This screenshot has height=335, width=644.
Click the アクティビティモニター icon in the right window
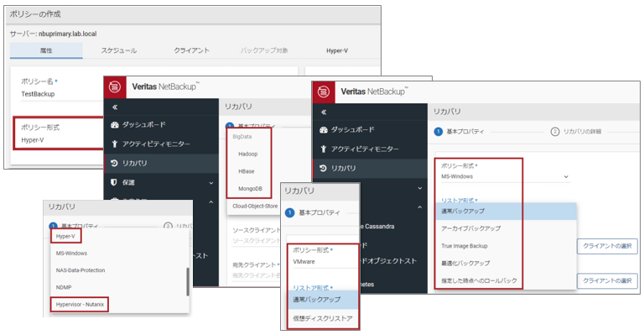[323, 149]
